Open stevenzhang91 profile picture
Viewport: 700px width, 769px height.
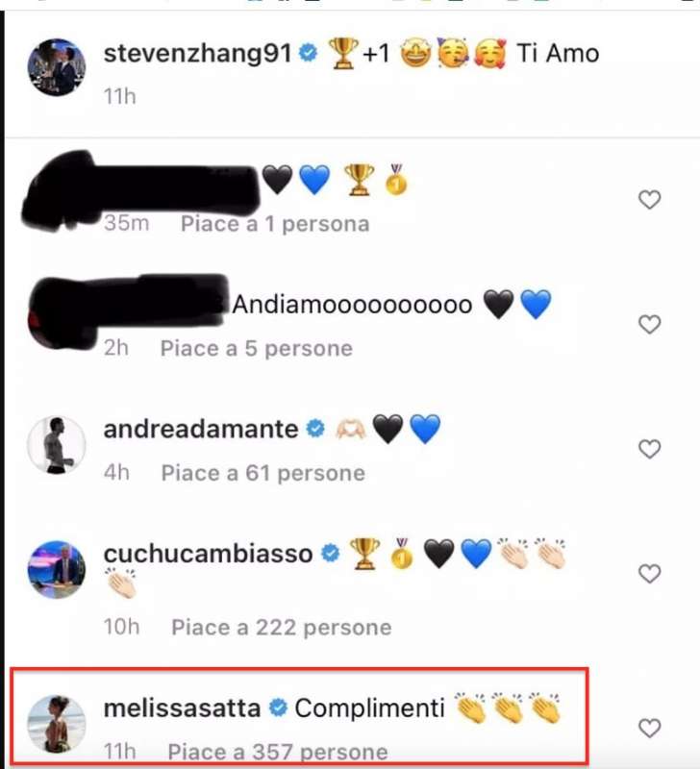point(57,66)
